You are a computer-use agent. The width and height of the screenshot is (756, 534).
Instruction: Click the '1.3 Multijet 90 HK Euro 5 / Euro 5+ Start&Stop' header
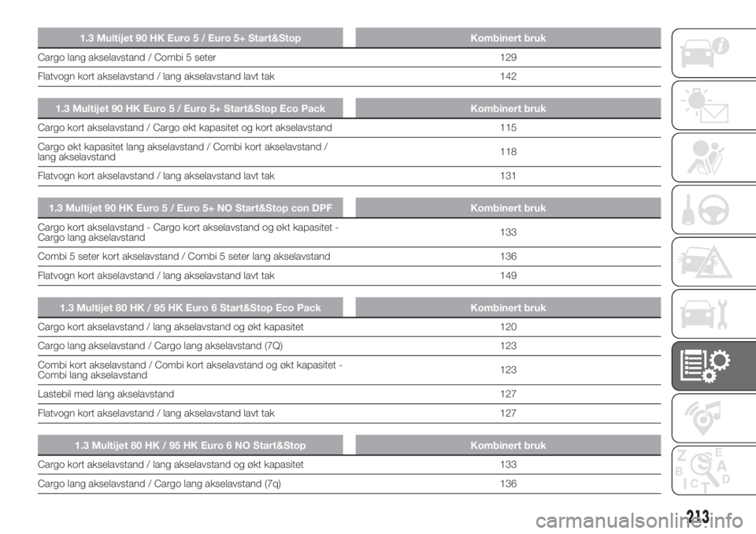pyautogui.click(x=191, y=38)
